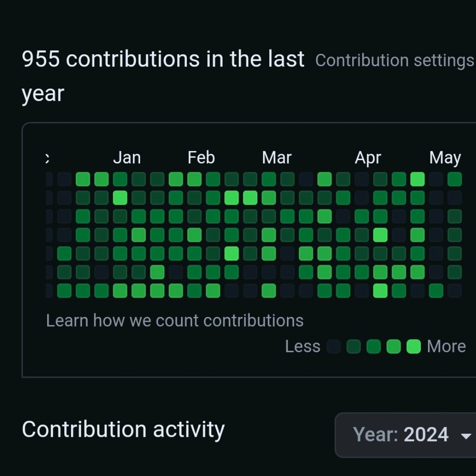The image size is (476, 476).
Task: Click the middle legend swatch
Action: [374, 346]
